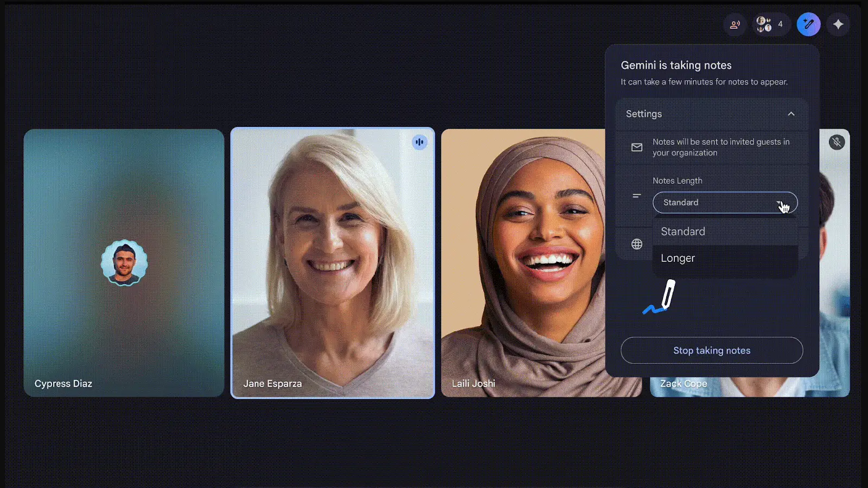Open the Gemini sparkle assistant icon

click(x=838, y=24)
